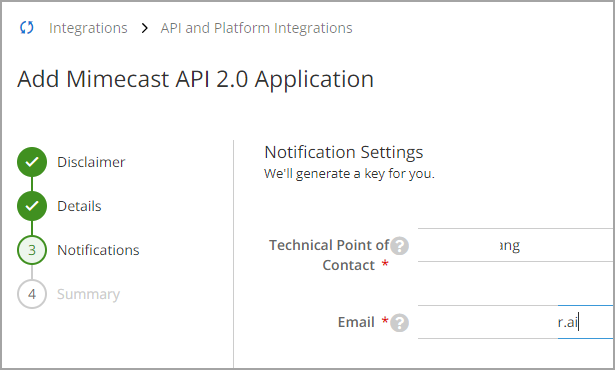Select the Notifications wizard step label
Image resolution: width=615 pixels, height=370 pixels.
tap(98, 250)
